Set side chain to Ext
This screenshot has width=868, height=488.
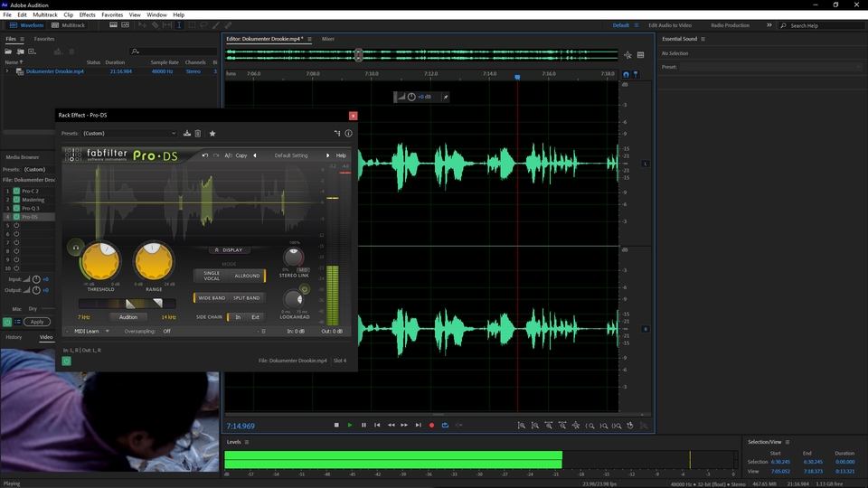(255, 317)
